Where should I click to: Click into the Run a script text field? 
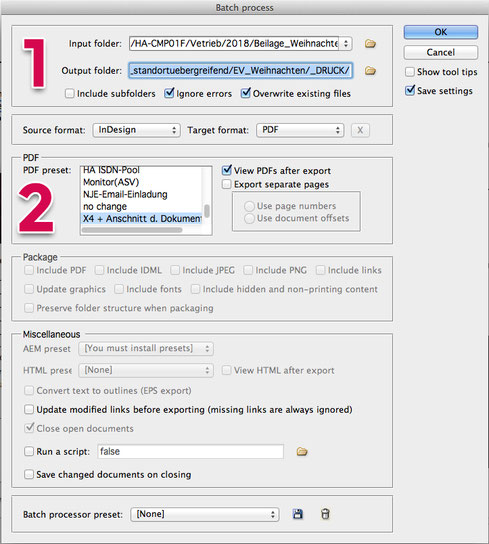pyautogui.click(x=191, y=451)
